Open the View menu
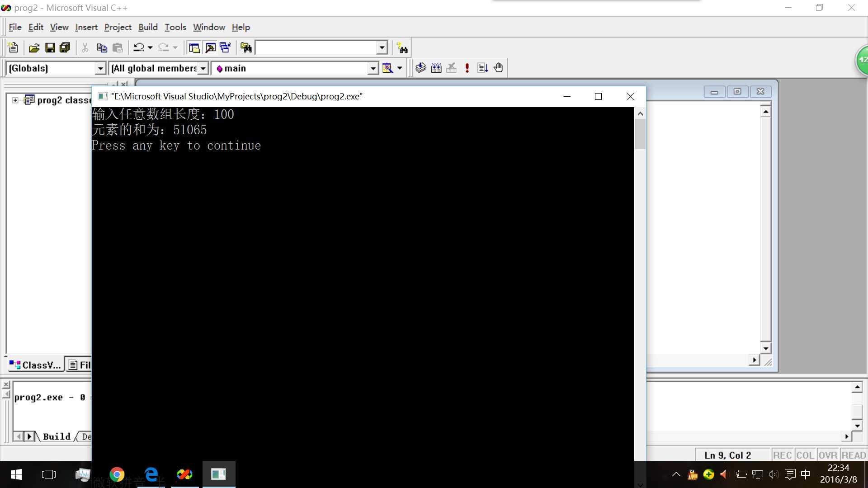This screenshot has width=868, height=488. (59, 27)
